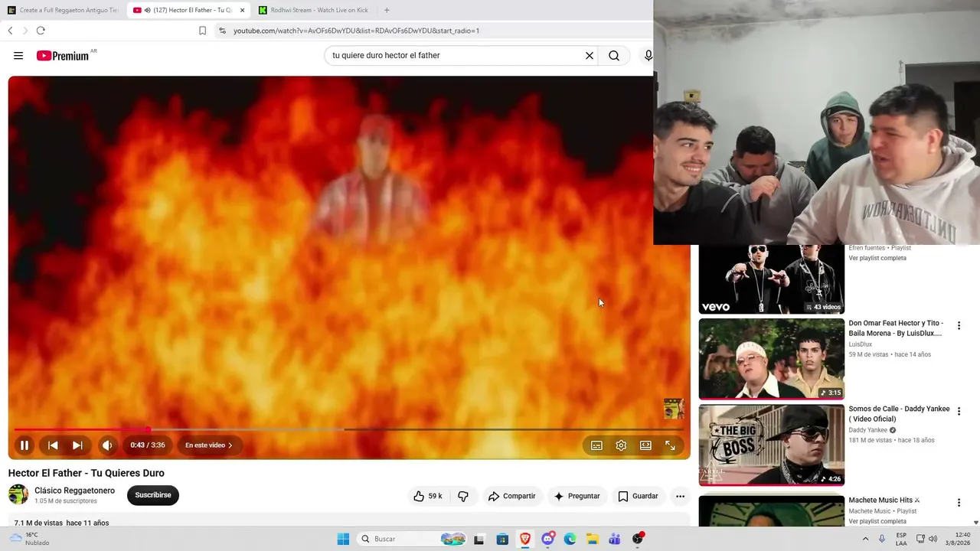View site information in address bar
Viewport: 980px width, 551px height.
222,31
